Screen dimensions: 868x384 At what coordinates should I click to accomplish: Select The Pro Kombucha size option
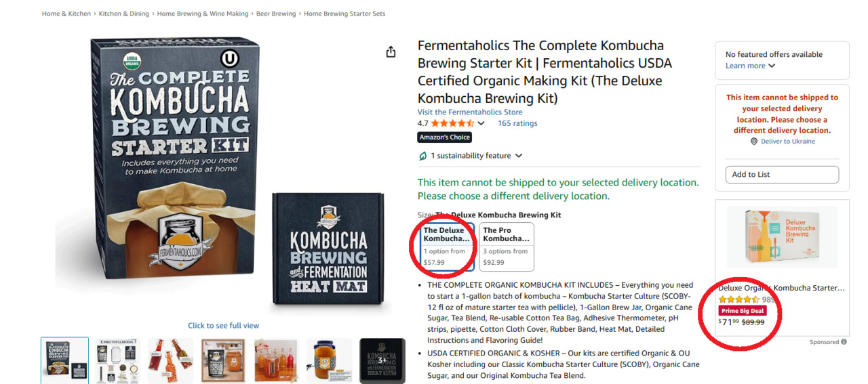(506, 247)
